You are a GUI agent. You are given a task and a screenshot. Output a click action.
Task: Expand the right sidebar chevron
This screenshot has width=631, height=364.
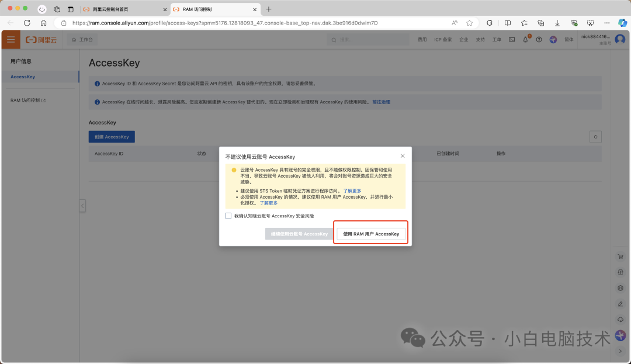pos(620,351)
